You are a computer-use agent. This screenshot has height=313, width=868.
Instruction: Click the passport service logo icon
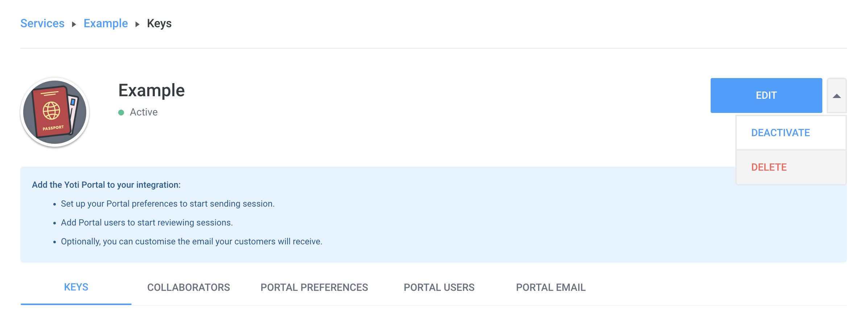click(x=55, y=112)
